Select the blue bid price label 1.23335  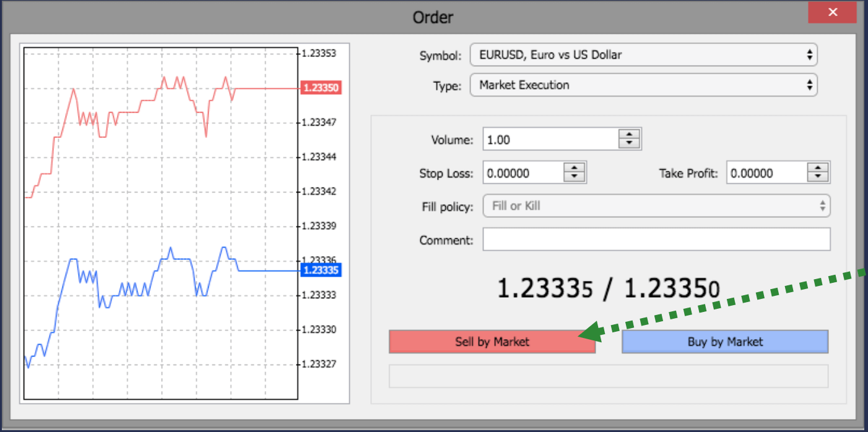(321, 271)
